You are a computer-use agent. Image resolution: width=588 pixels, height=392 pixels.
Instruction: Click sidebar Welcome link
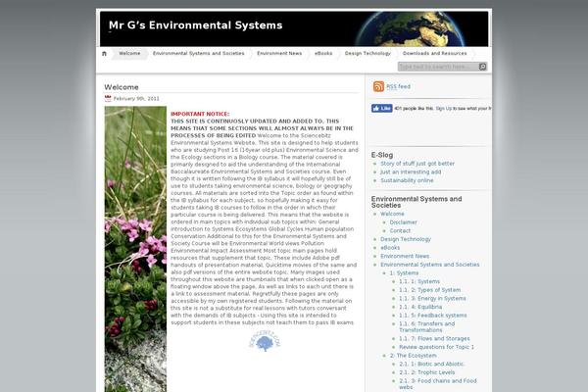pyautogui.click(x=392, y=214)
